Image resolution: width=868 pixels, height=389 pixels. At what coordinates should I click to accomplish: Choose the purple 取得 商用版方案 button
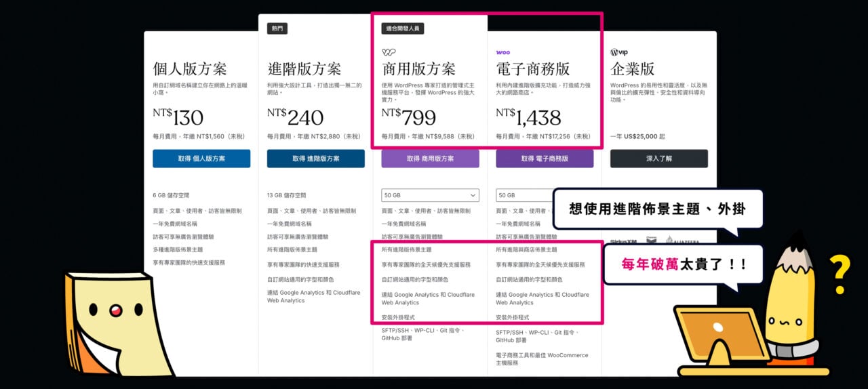click(x=430, y=159)
